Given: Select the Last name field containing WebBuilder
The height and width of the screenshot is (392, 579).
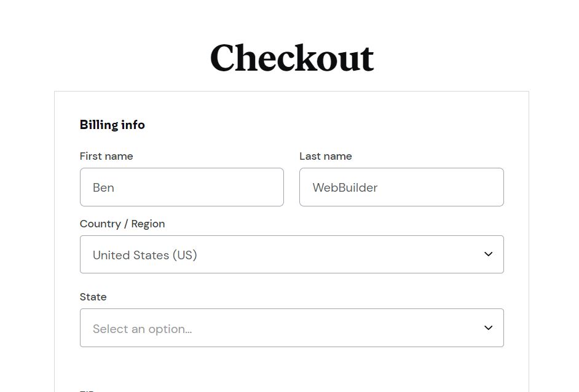Looking at the screenshot, I should (x=401, y=187).
